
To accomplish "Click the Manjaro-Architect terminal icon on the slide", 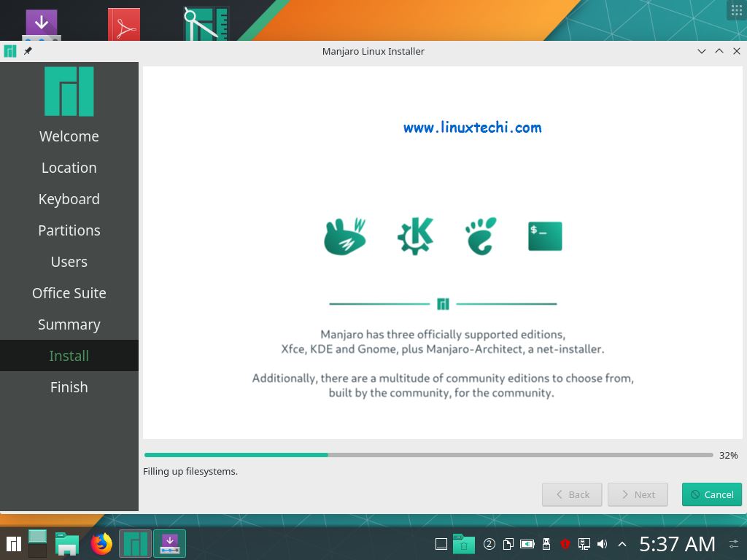I will coord(544,236).
